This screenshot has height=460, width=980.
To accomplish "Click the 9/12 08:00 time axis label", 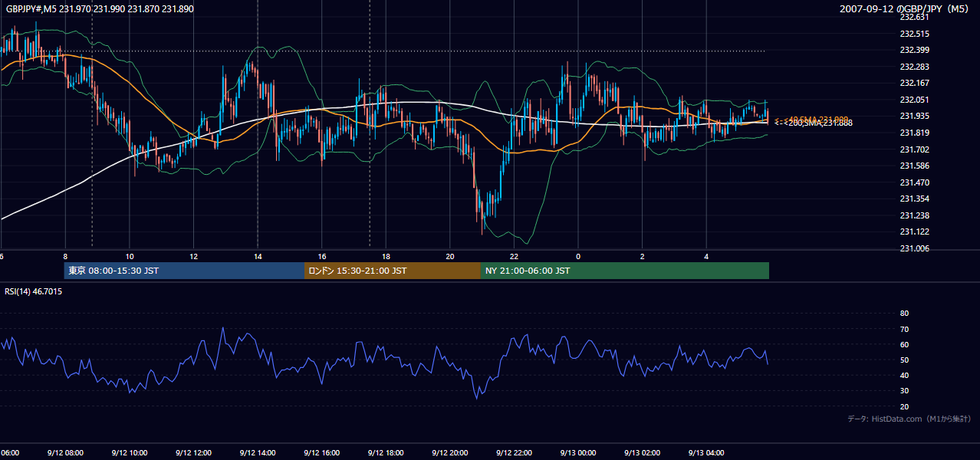I will pyautogui.click(x=65, y=453).
